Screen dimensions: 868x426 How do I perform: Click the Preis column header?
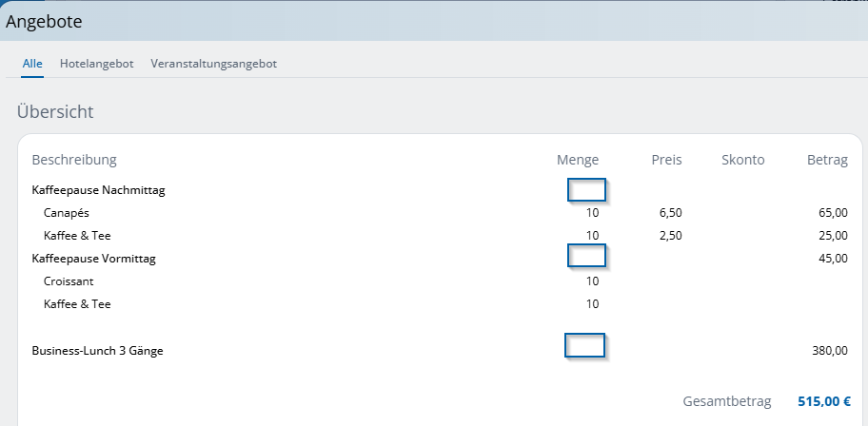pyautogui.click(x=666, y=160)
